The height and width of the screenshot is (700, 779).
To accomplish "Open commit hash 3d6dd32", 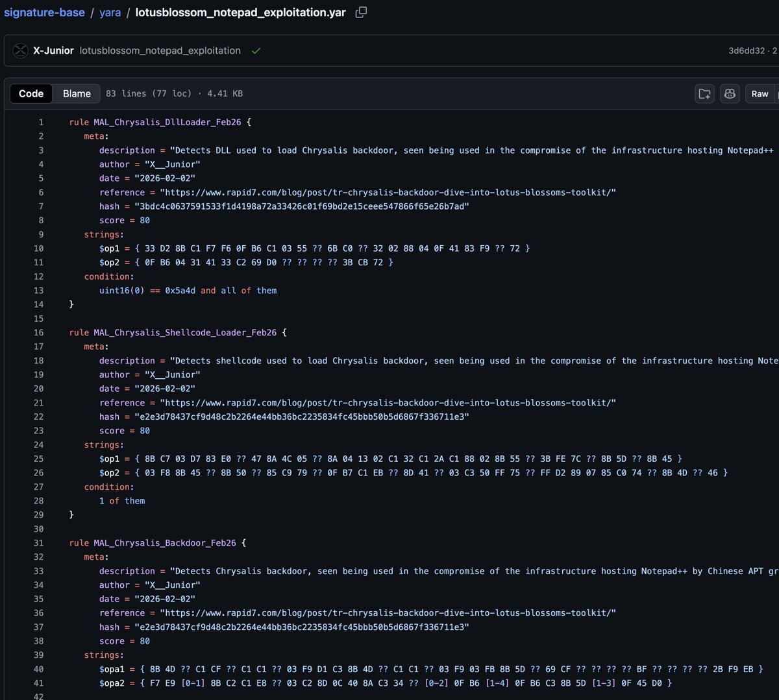I will [747, 51].
